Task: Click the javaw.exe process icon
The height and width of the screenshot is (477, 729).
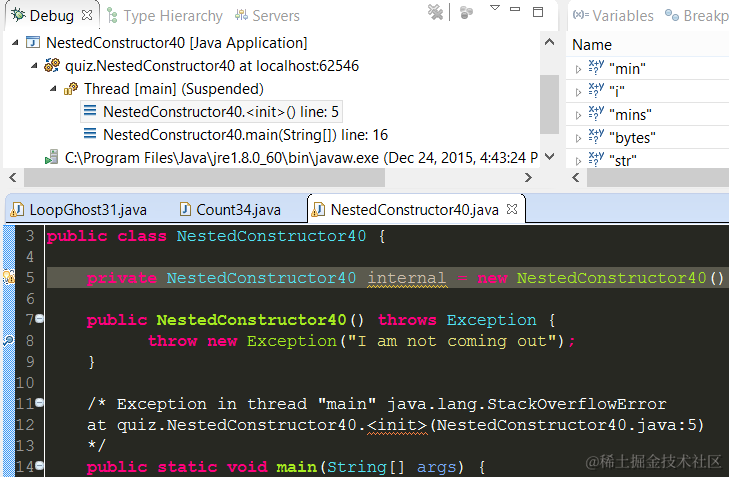Action: [x=51, y=157]
